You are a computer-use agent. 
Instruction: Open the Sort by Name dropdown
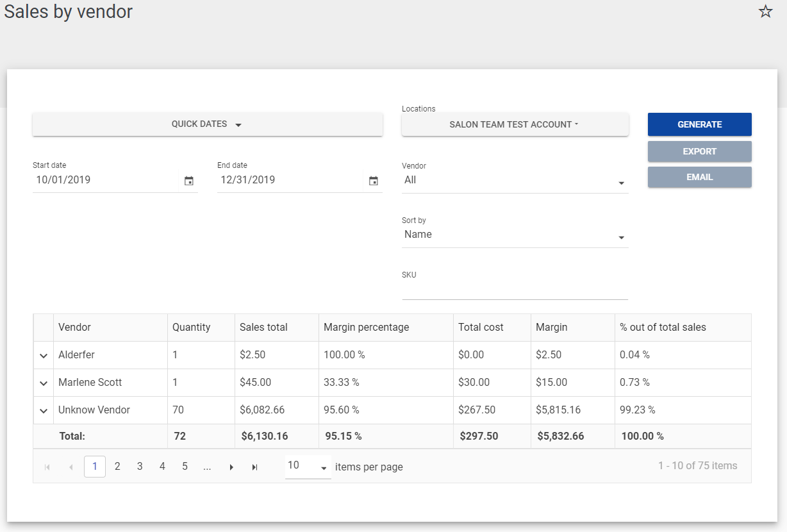[x=515, y=235]
